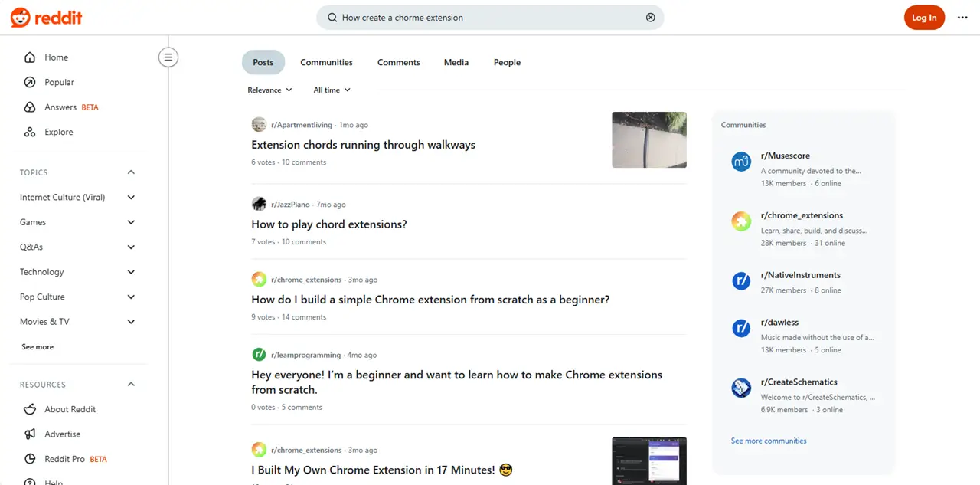
Task: Collapse the sidebar with hamburger button
Action: pos(168,57)
